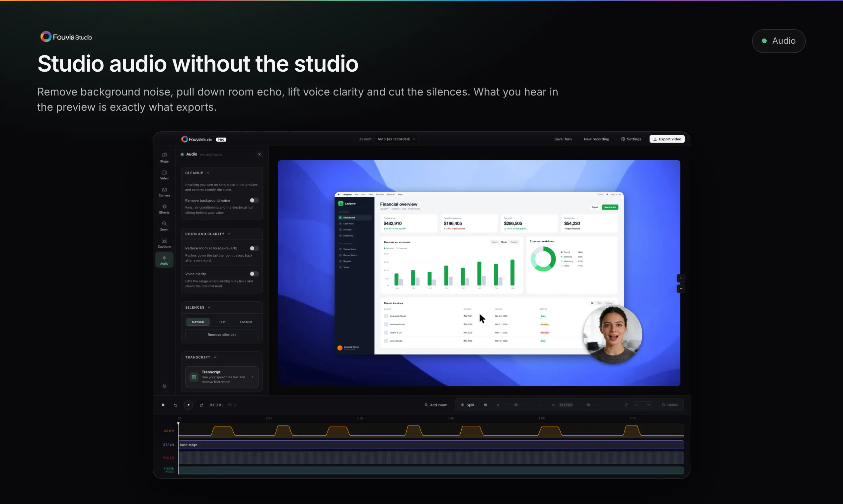Collapse the TRANSCRIPT section
Screen dimensions: 843x504
(201, 357)
